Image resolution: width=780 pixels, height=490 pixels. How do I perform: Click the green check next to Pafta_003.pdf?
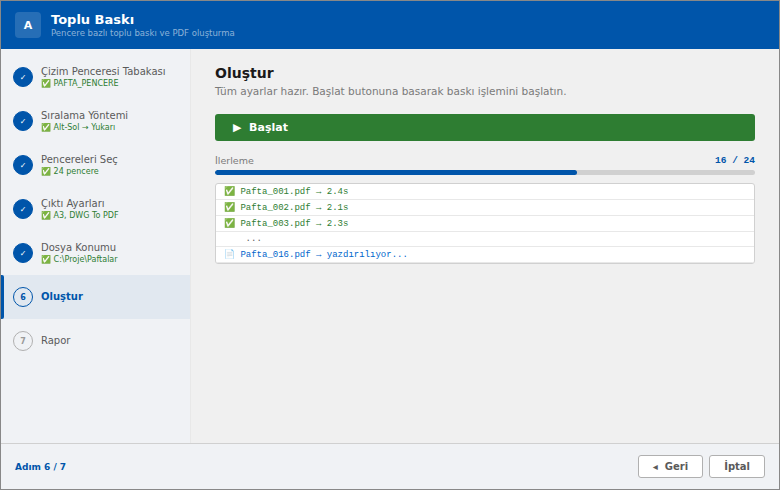click(x=229, y=223)
